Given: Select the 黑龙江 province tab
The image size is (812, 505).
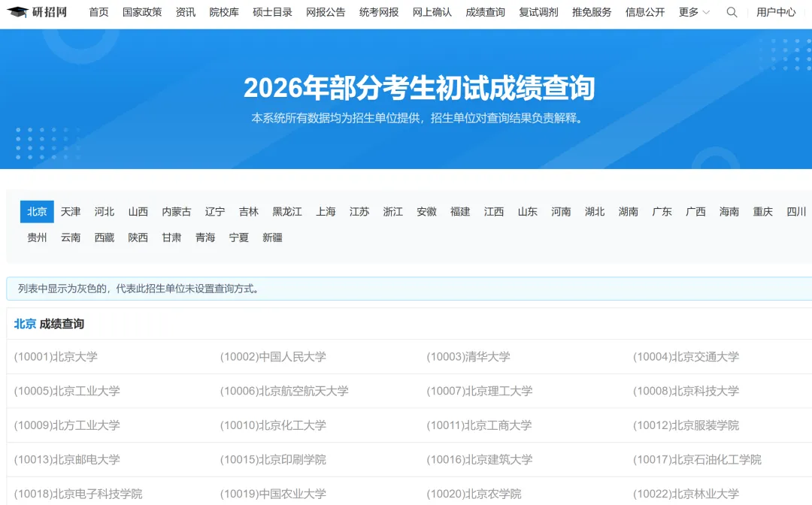Looking at the screenshot, I should coord(287,212).
